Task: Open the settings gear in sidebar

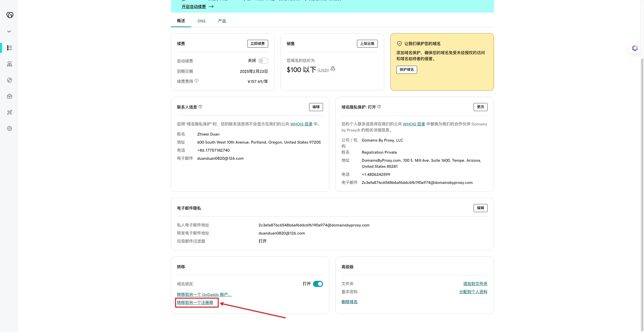Action: pyautogui.click(x=10, y=128)
